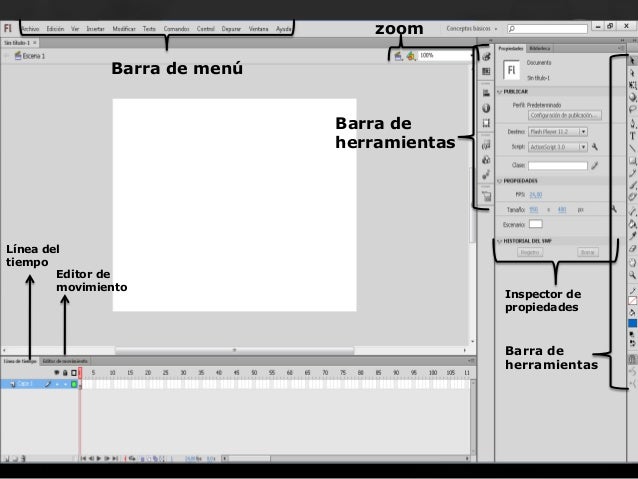This screenshot has height=479, width=638.
Task: Toggle visibility dot for Capa 1 layer
Action: pos(57,384)
